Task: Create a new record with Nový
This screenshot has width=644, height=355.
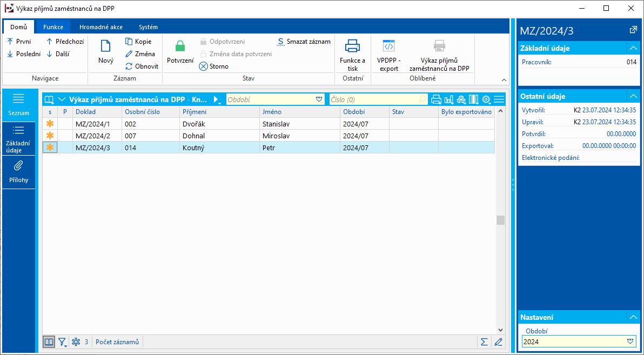Action: click(x=106, y=53)
